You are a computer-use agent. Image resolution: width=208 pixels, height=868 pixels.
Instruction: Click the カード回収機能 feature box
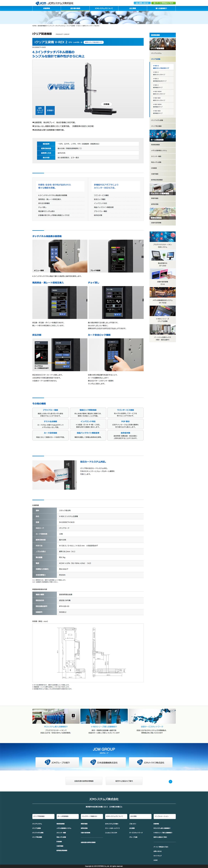coord(51,435)
